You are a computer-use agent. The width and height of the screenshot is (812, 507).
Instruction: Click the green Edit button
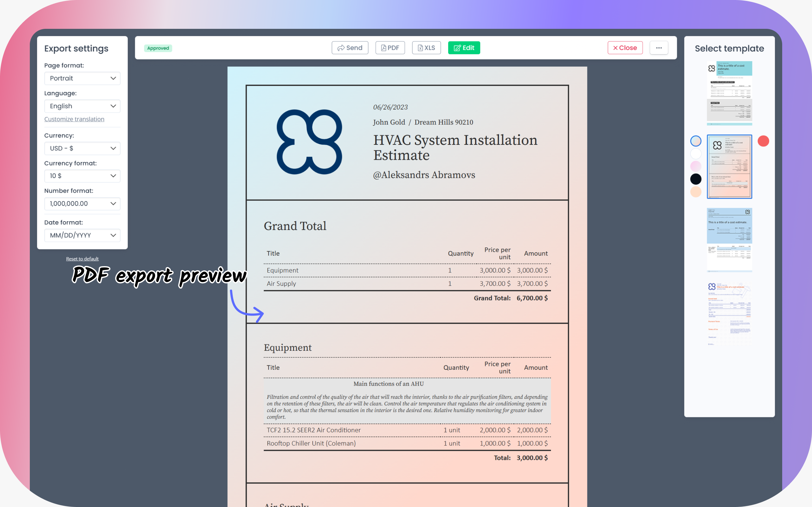(x=464, y=48)
